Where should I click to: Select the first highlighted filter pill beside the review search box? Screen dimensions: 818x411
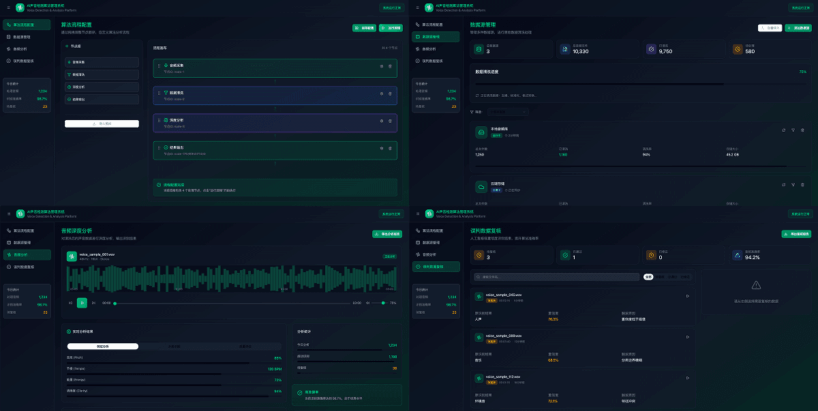[x=648, y=277]
